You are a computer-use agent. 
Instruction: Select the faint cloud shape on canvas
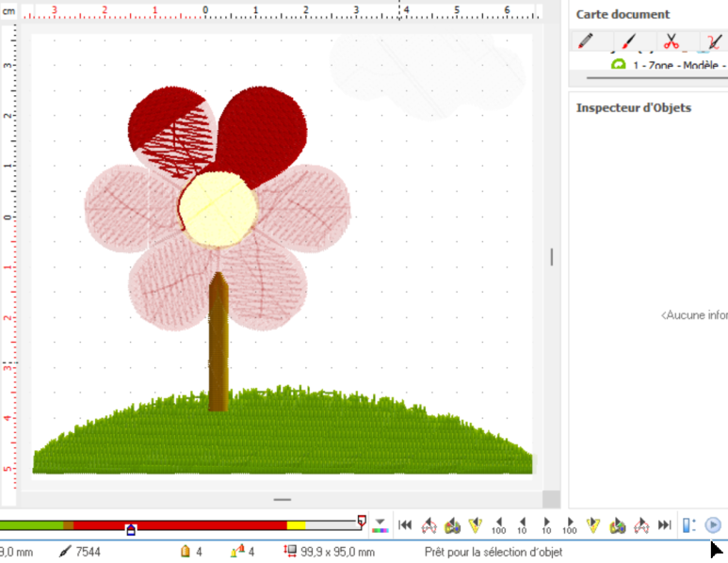(x=428, y=76)
